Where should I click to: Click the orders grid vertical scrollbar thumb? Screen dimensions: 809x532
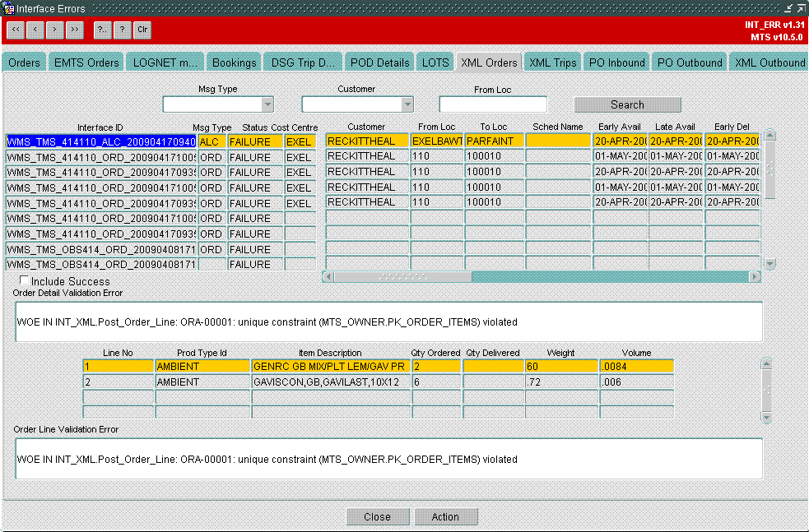[769, 169]
